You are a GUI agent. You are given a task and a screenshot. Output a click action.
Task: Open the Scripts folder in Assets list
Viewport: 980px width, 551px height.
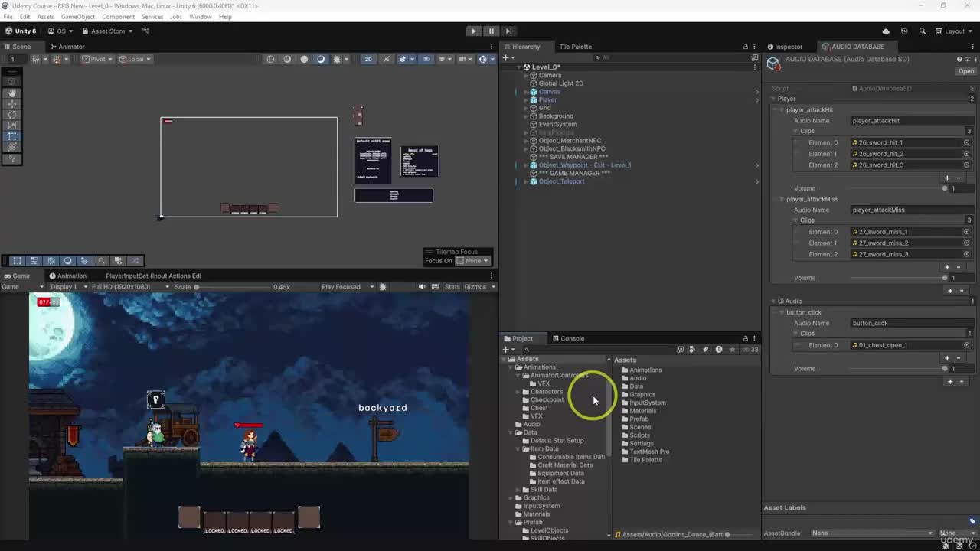pos(639,435)
